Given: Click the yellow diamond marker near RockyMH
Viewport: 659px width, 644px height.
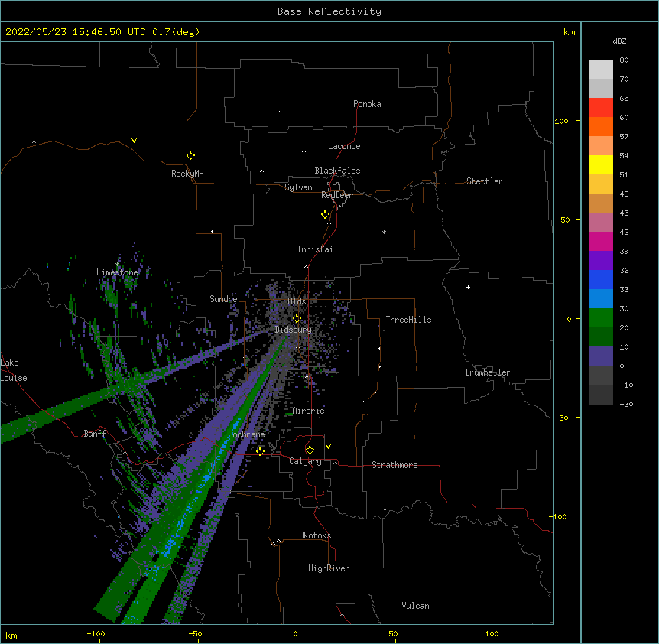Looking at the screenshot, I should point(190,156).
